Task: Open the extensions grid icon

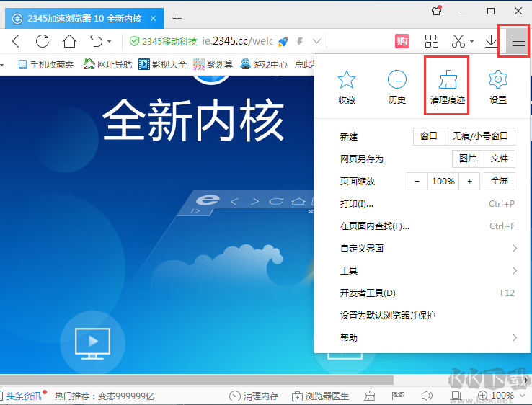Action: [432, 41]
